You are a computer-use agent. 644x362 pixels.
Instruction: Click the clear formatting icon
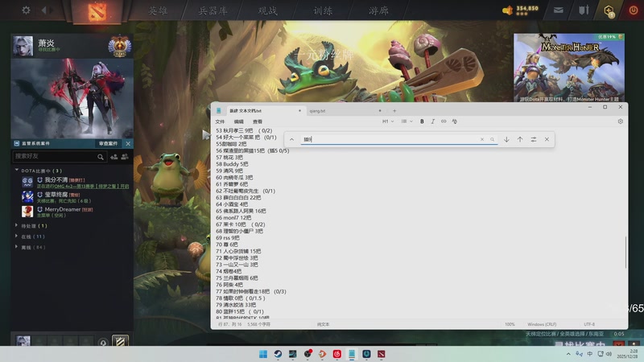454,121
